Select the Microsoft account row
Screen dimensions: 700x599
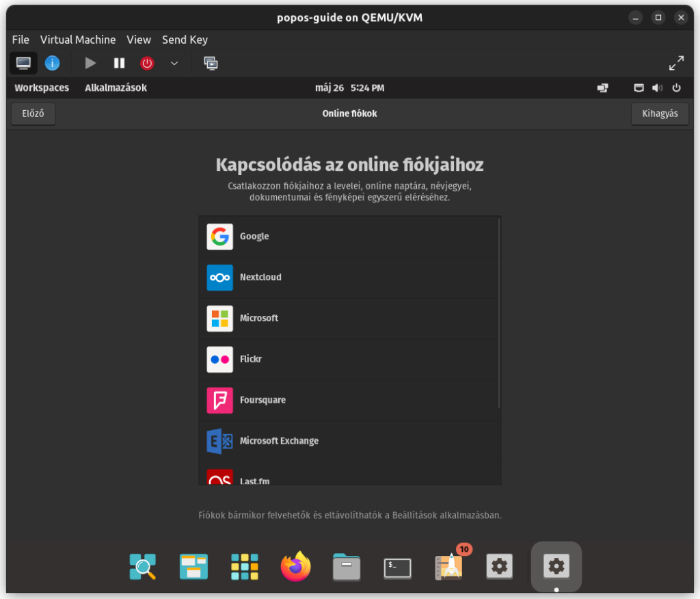coord(349,319)
